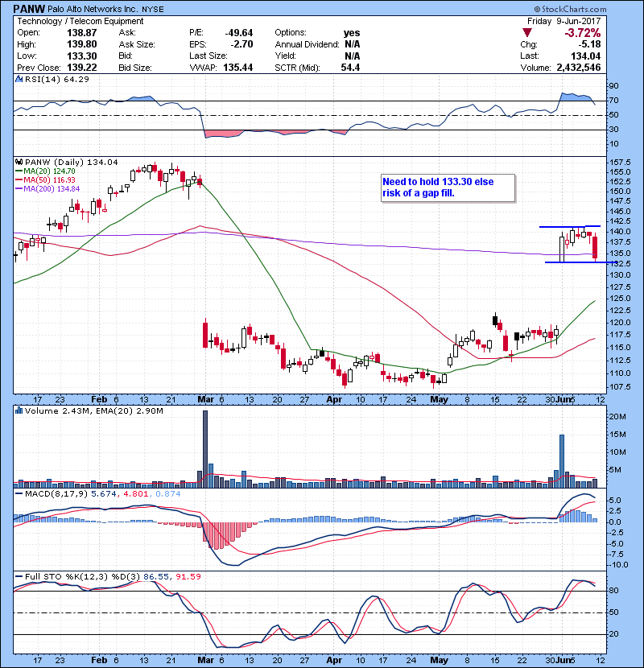Click the RSI(14) legend marker icon

pos(18,80)
